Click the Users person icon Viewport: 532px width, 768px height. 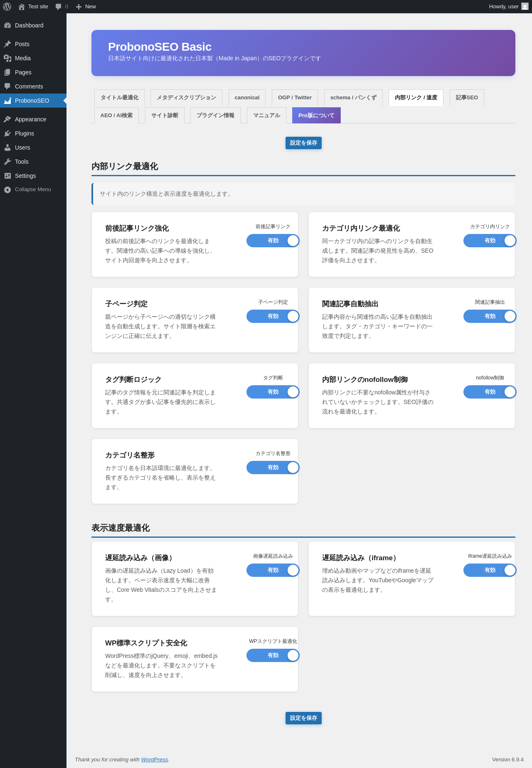point(7,148)
